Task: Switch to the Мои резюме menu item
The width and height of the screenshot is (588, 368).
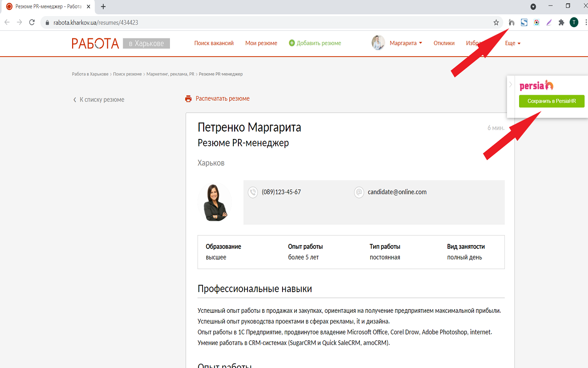Action: coord(261,42)
